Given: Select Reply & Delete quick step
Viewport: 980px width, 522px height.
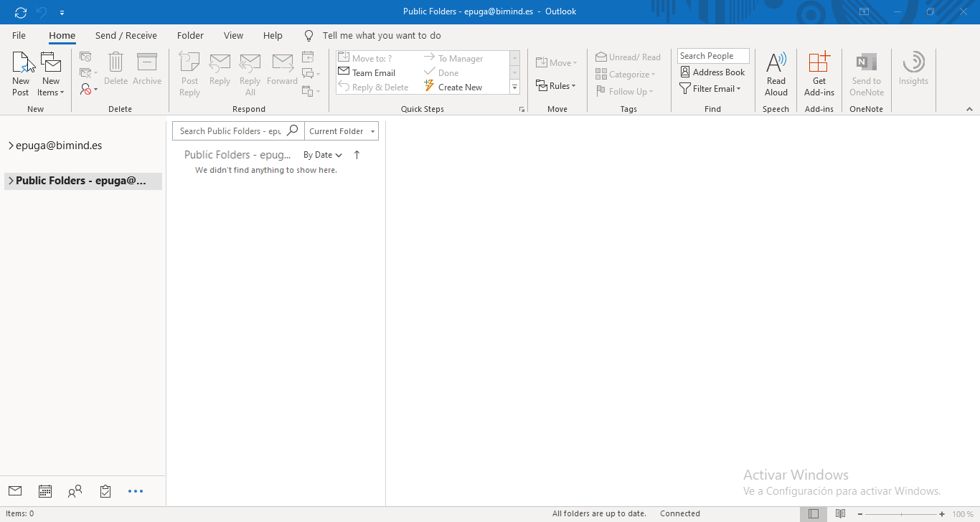Looking at the screenshot, I should point(374,87).
